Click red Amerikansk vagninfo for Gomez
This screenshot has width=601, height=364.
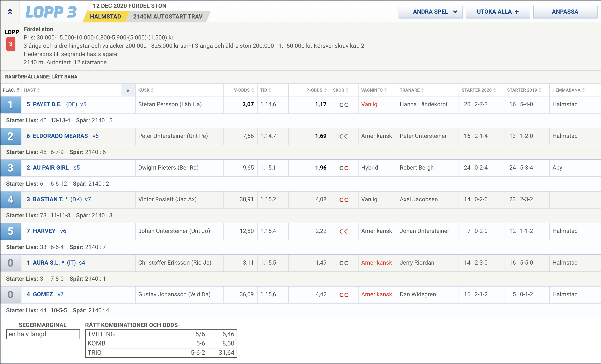(376, 294)
